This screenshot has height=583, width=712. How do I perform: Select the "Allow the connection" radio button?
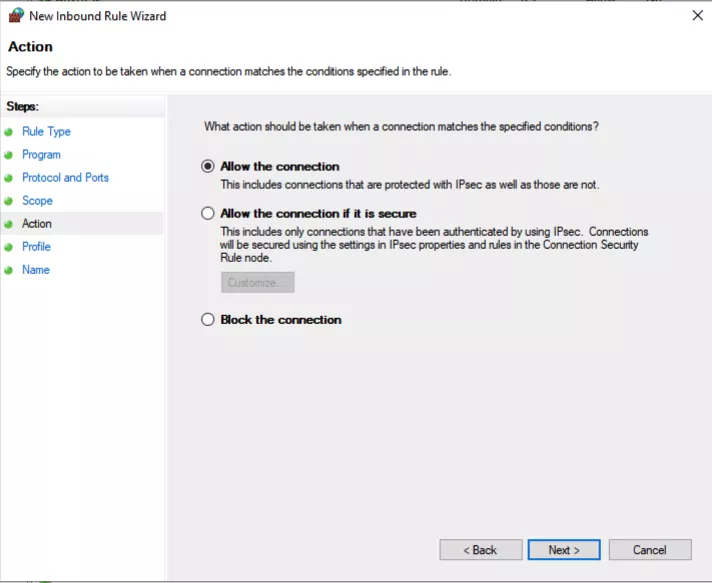point(208,167)
